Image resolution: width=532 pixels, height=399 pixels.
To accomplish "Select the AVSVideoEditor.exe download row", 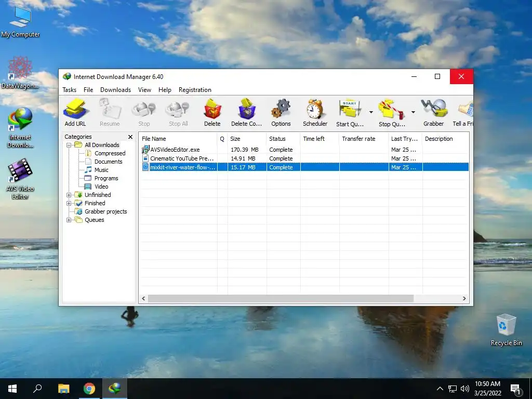I will 304,150.
